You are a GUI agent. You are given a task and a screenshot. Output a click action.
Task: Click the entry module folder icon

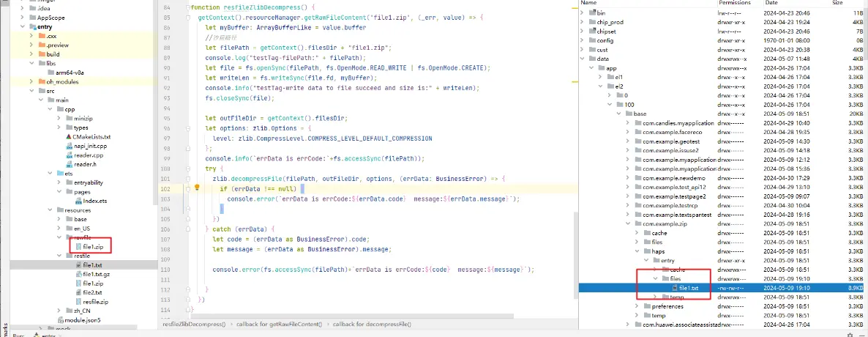[33, 27]
